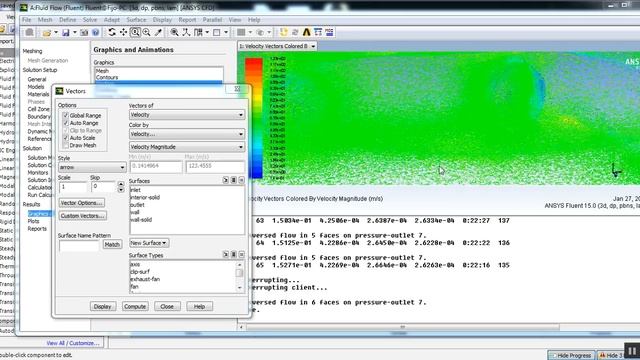
Task: Click the Scale input field
Action: 73,187
